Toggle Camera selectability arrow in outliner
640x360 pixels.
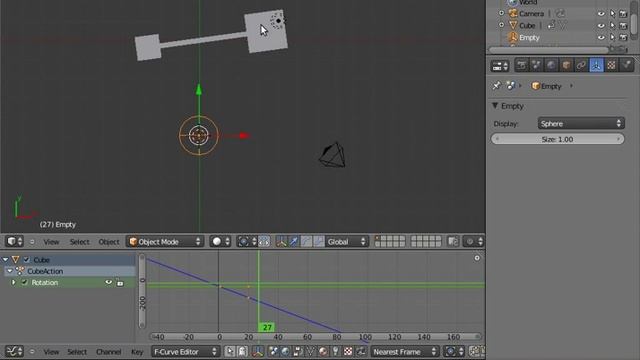click(x=612, y=13)
